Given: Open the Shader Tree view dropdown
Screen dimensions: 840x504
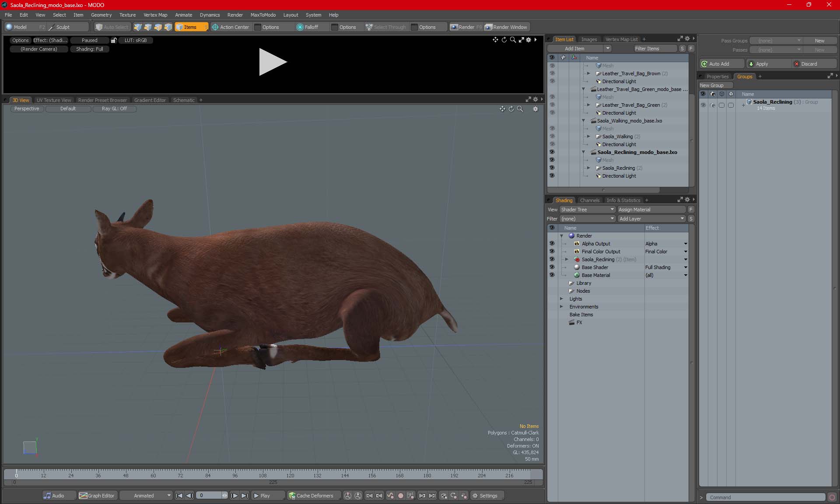Looking at the screenshot, I should click(x=588, y=210).
